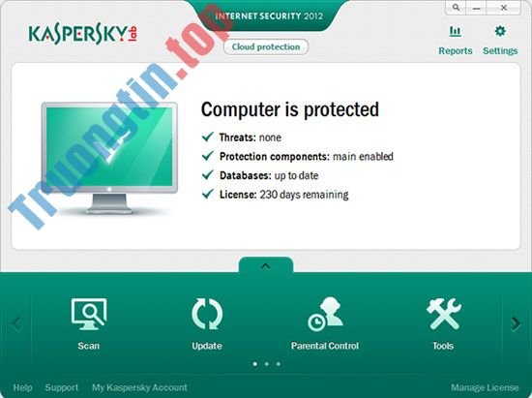Expand the panel with the up chevron
Viewport: 532px width, 398px height.
click(266, 265)
